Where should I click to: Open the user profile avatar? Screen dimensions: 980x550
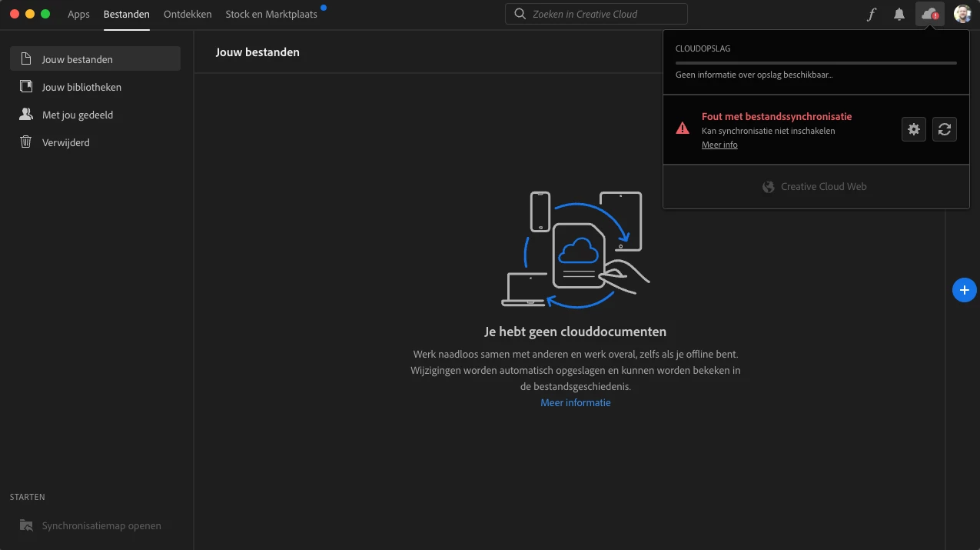coord(962,14)
